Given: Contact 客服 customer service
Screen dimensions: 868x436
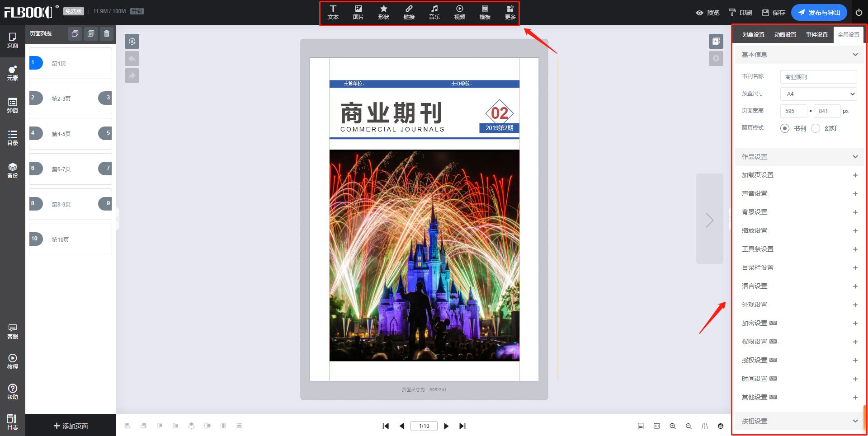Looking at the screenshot, I should point(13,332).
